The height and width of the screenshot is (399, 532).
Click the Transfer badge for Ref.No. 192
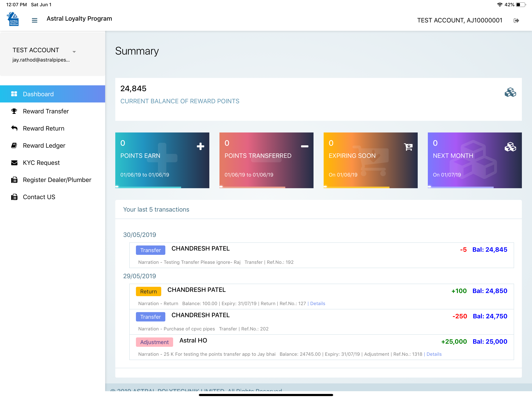point(151,250)
